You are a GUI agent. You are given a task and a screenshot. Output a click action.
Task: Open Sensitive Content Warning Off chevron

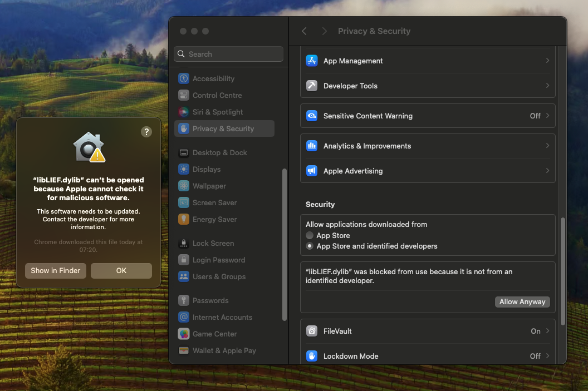[x=547, y=116]
